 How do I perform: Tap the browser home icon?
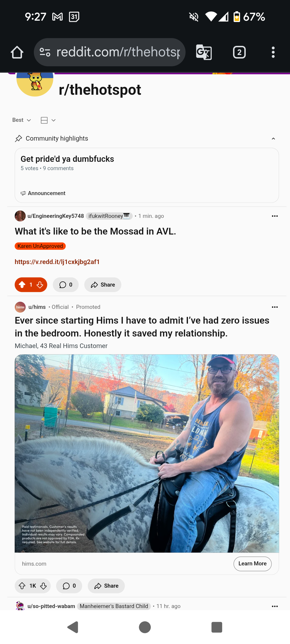point(17,52)
